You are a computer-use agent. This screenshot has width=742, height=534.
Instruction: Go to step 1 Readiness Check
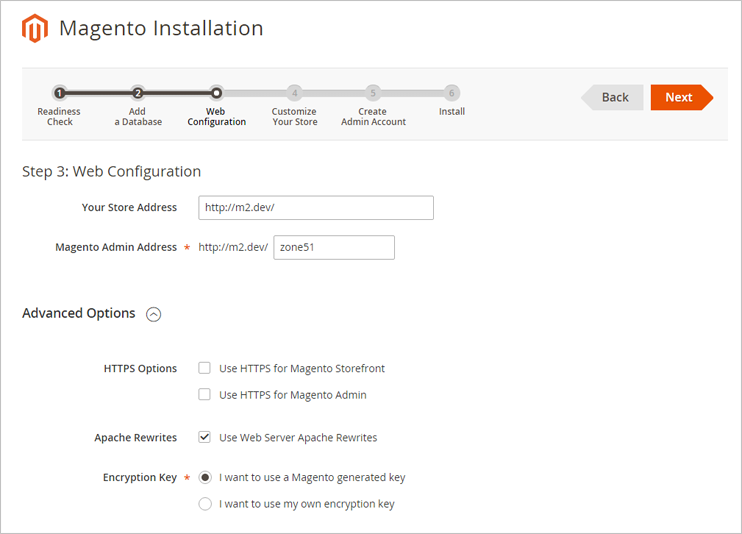(x=59, y=93)
